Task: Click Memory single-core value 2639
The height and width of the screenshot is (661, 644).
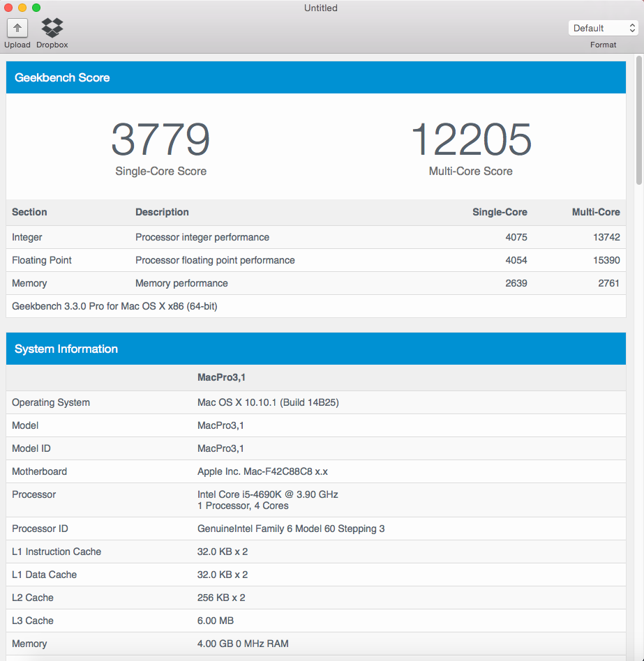Action: pos(516,283)
